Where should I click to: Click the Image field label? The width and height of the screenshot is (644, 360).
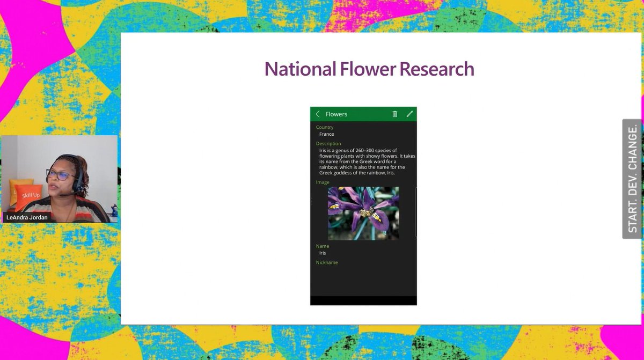(x=323, y=182)
